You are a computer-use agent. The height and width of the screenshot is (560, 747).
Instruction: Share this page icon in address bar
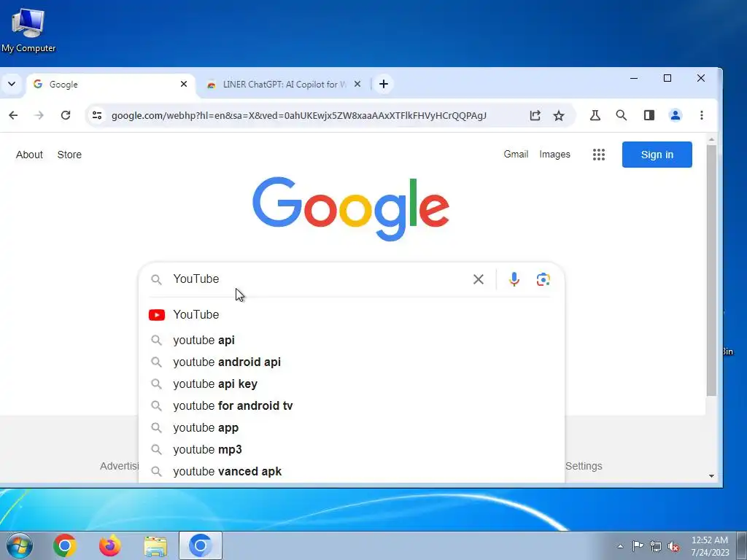[x=535, y=115]
